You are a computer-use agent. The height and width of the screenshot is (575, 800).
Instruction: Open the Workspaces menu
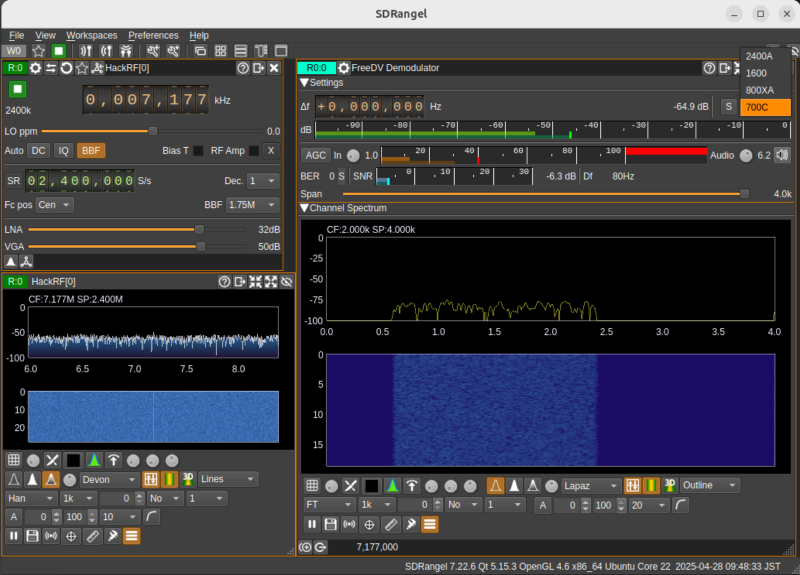coord(91,35)
